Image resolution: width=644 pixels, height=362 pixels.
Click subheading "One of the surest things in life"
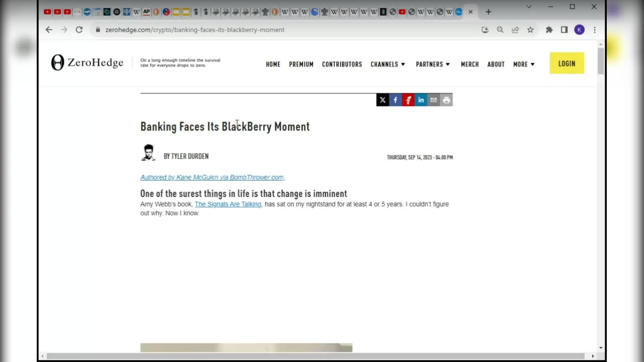pos(244,194)
